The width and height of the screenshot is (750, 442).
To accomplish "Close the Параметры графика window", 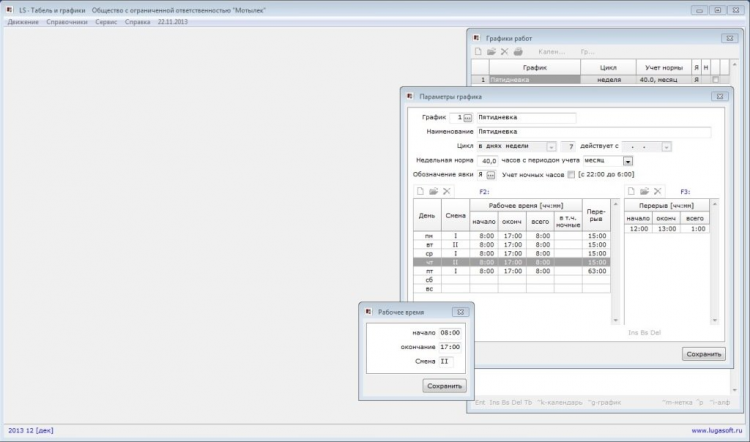I will (720, 96).
